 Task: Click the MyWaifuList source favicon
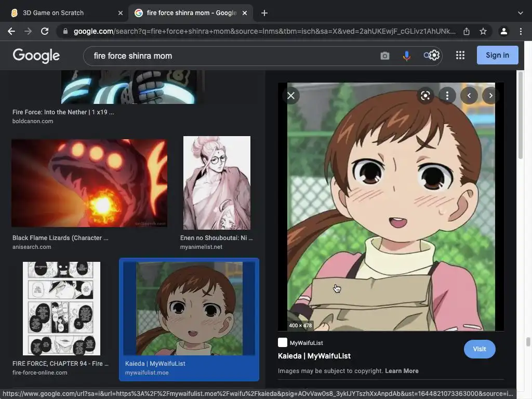coord(282,342)
